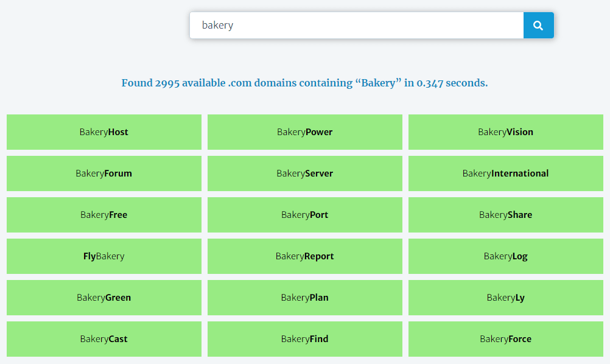Pick the BakeryReport domain name
This screenshot has height=364, width=610.
304,256
